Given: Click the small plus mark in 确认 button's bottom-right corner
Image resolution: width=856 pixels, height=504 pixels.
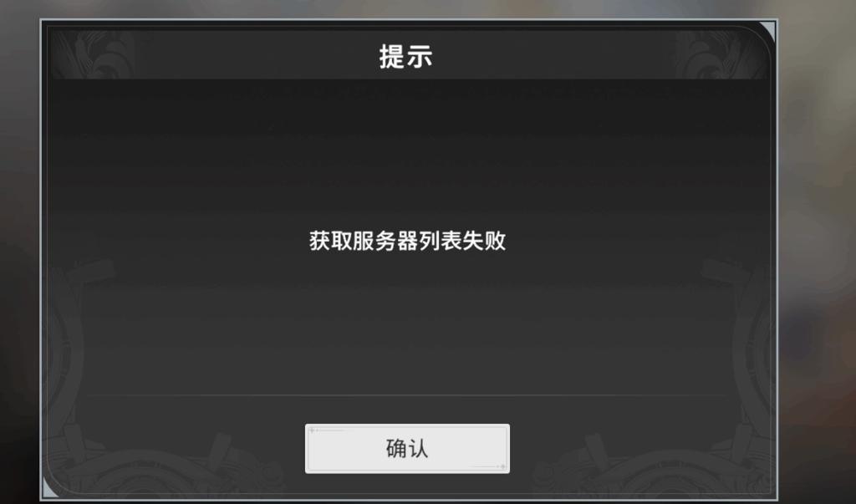Looking at the screenshot, I should (502, 467).
